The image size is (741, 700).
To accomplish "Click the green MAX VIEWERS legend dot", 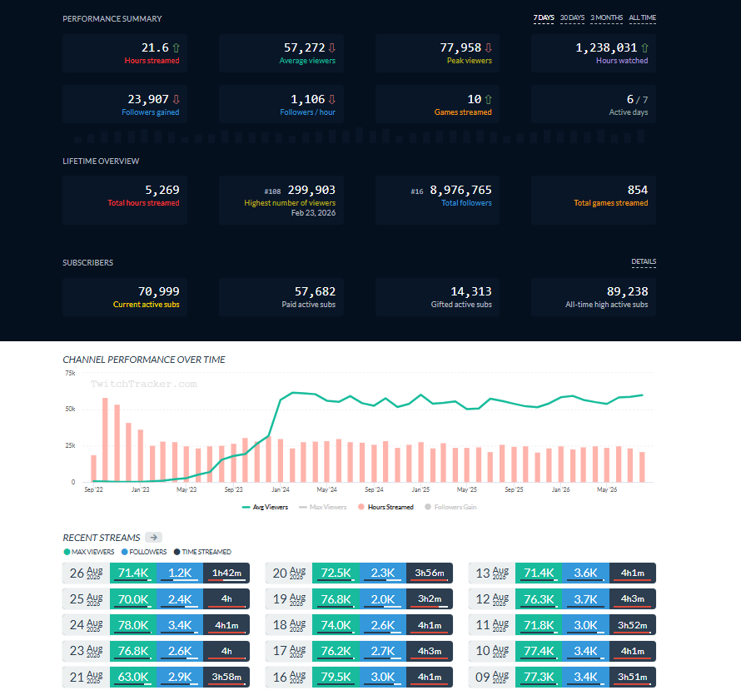I will 67,552.
